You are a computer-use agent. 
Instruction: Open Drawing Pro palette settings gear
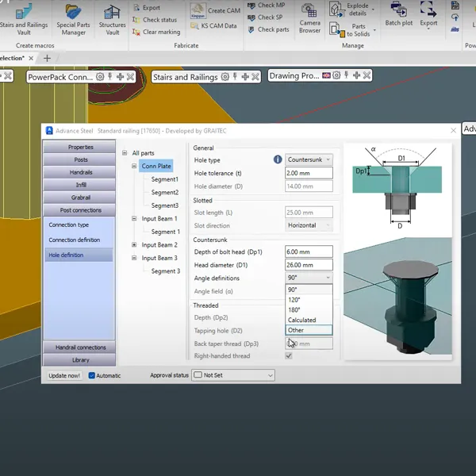(x=336, y=75)
